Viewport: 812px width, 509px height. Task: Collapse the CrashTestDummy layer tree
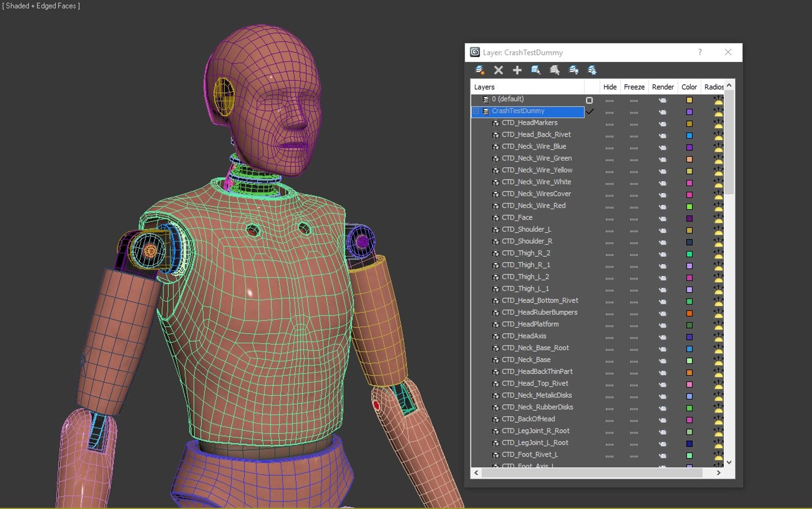476,111
